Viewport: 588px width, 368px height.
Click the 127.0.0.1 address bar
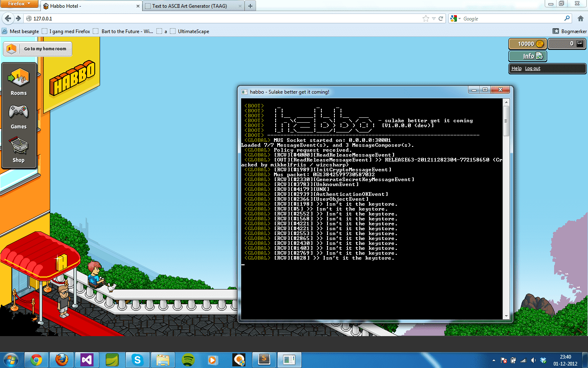pyautogui.click(x=223, y=18)
